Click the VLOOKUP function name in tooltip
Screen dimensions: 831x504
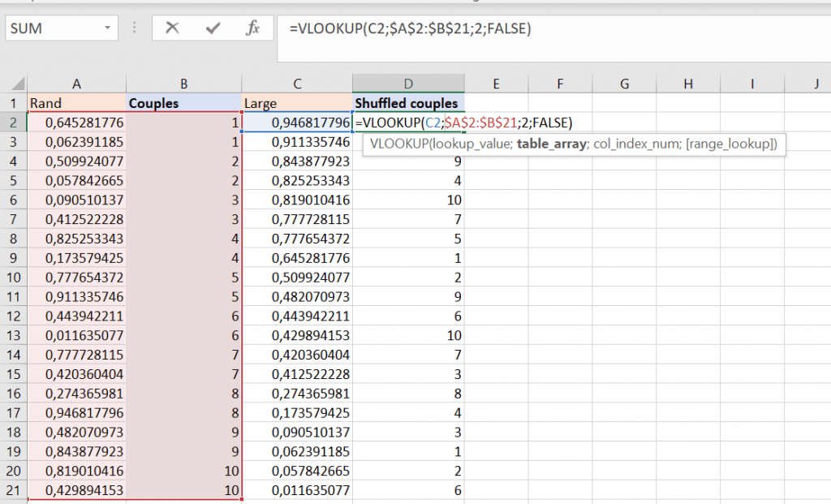(x=399, y=144)
